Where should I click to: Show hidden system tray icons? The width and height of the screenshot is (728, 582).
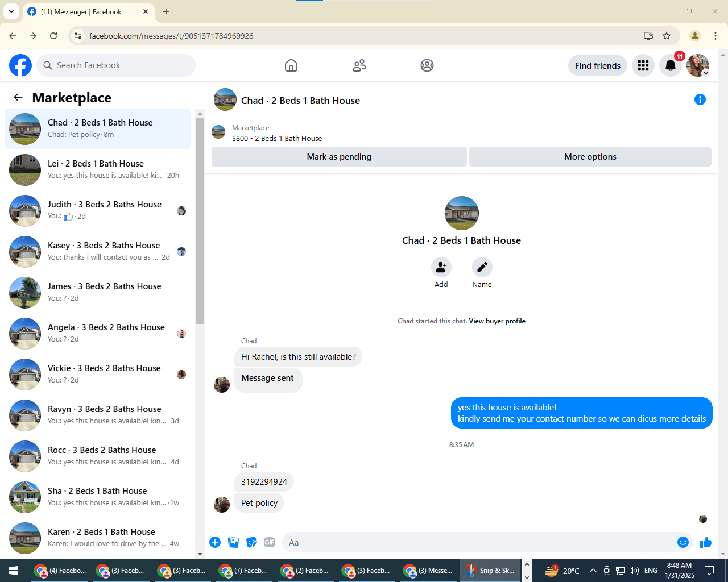click(593, 571)
